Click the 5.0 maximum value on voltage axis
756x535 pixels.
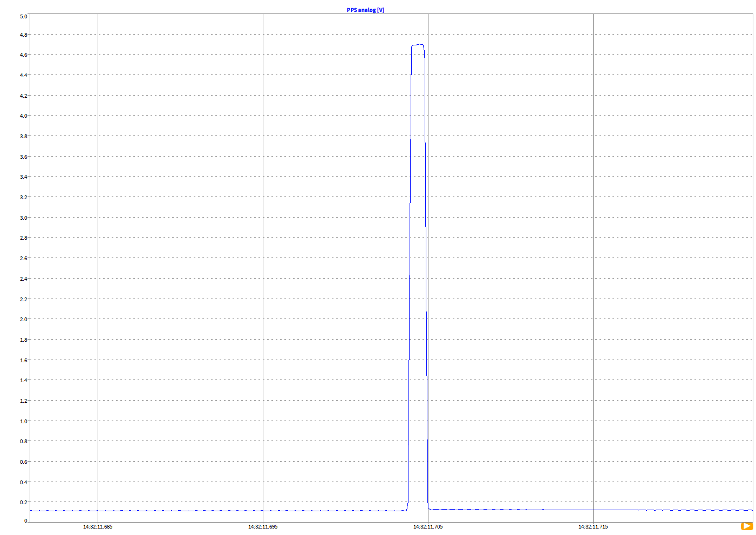click(x=23, y=16)
